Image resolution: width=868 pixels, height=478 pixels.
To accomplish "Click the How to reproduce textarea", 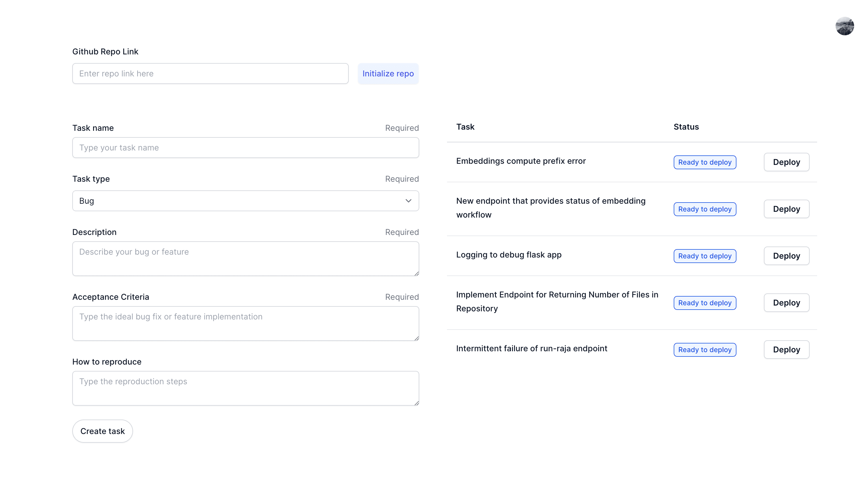I will pos(245,388).
